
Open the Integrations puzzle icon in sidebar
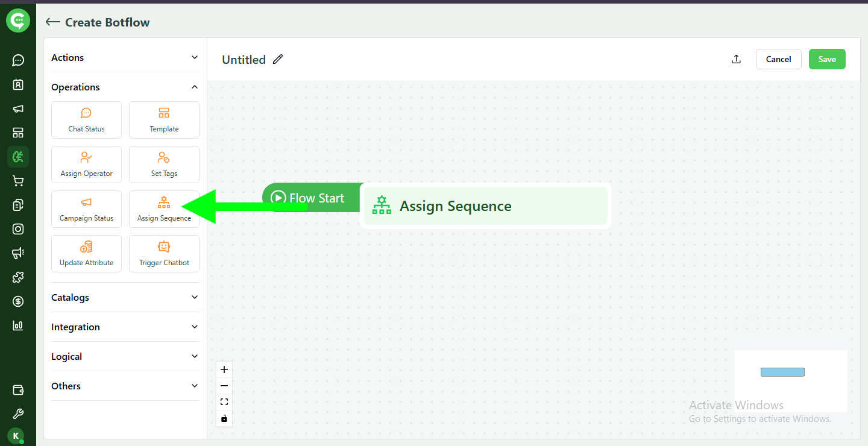17,277
